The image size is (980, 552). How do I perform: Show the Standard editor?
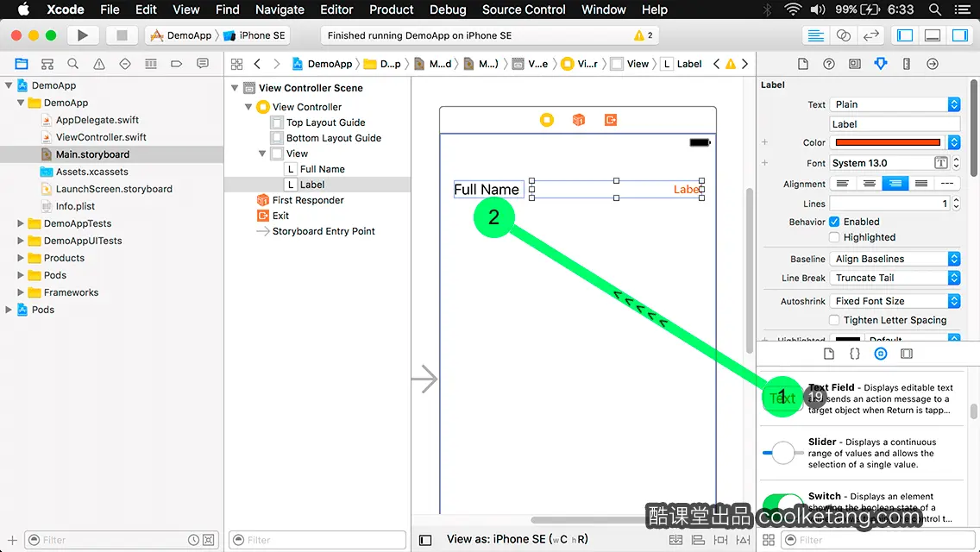(x=815, y=35)
